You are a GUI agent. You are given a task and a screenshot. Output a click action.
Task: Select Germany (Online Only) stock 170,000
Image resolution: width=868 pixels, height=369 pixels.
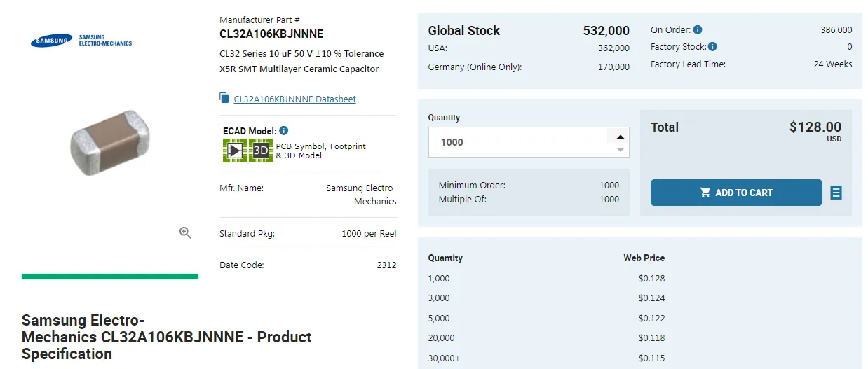(x=613, y=67)
